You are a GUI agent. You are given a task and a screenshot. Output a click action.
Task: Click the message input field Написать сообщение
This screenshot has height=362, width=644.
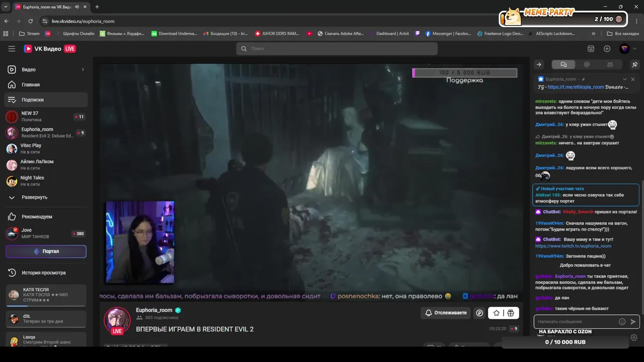577,321
